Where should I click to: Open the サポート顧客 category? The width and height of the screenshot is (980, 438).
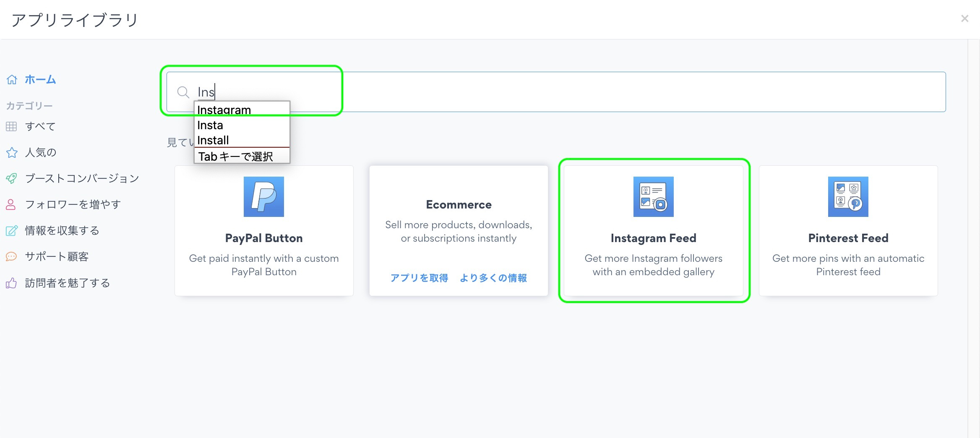coord(57,256)
